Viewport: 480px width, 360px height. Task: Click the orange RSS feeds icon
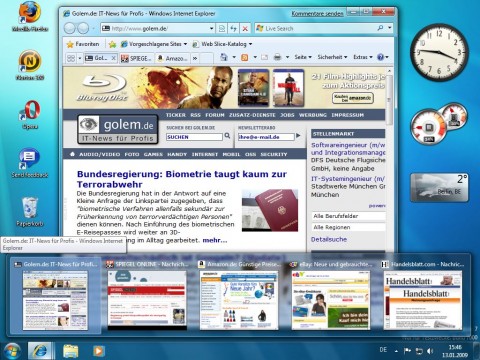point(245,57)
